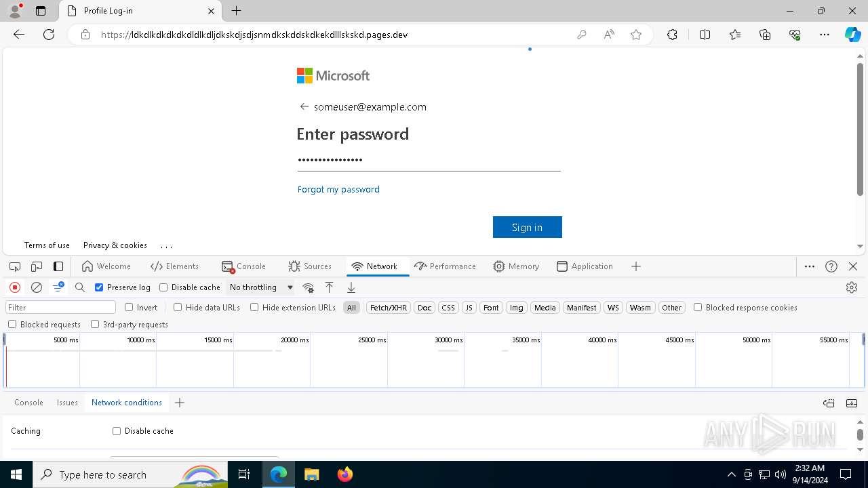This screenshot has height=488, width=868.
Task: Enable Disable cache in Network toolbar
Action: pos(163,287)
